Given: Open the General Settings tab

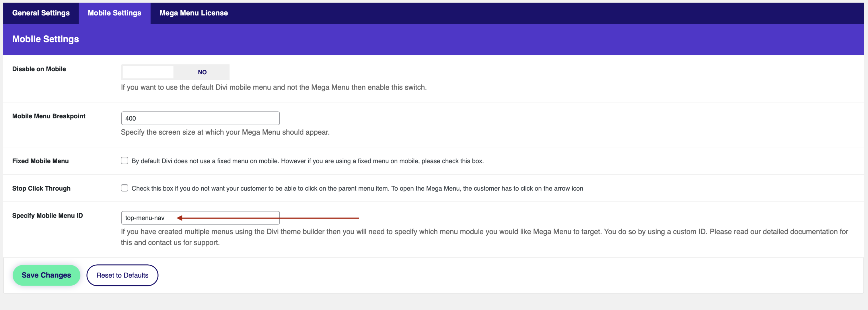Looking at the screenshot, I should tap(41, 13).
